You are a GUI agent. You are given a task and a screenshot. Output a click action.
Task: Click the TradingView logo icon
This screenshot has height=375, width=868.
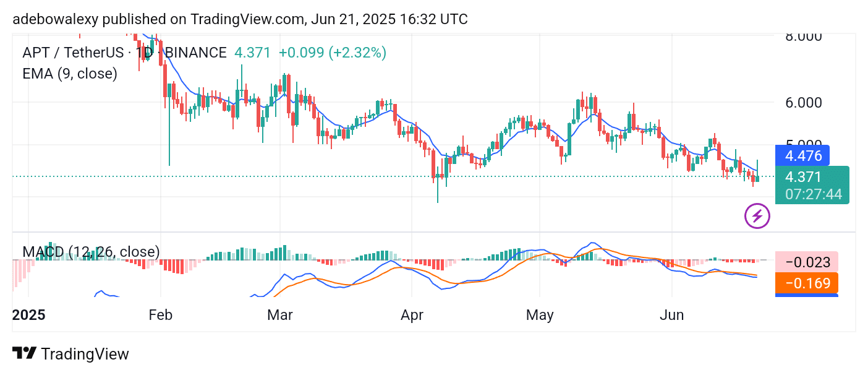click(24, 353)
